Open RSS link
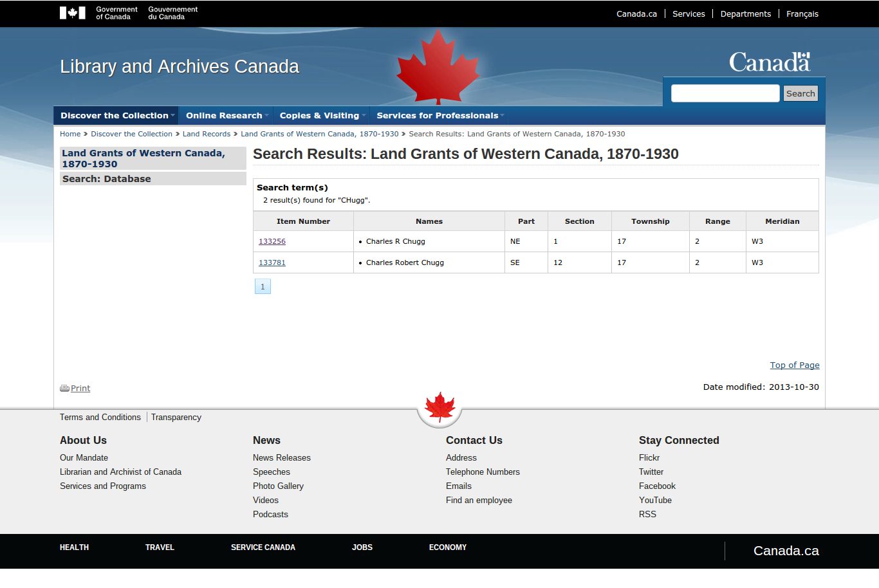Viewport: 879px width, 588px height. 647,514
